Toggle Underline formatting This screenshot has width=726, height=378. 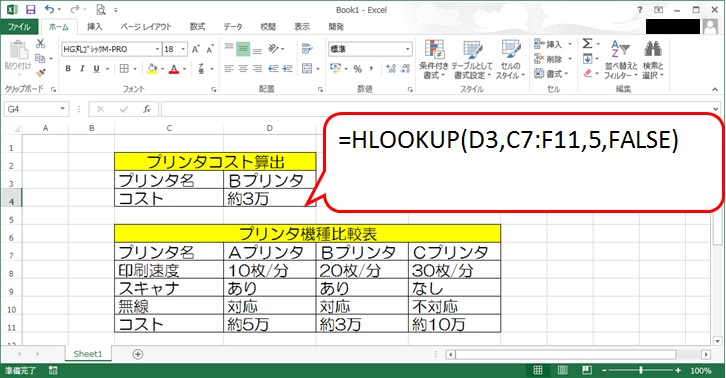[x=96, y=69]
